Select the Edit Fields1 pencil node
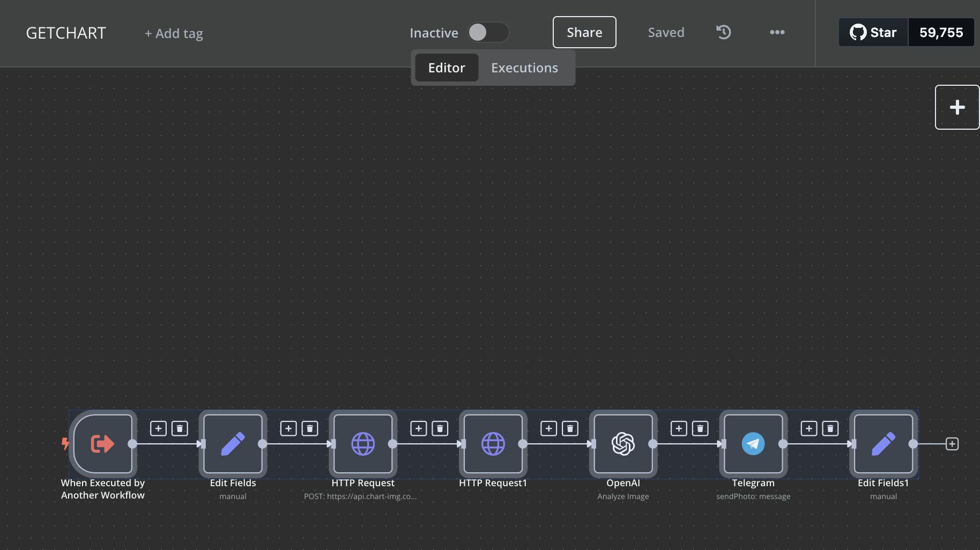This screenshot has height=550, width=980. click(x=884, y=444)
